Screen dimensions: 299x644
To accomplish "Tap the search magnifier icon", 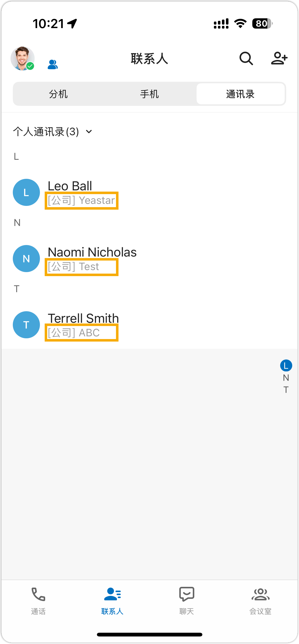I will (246, 59).
